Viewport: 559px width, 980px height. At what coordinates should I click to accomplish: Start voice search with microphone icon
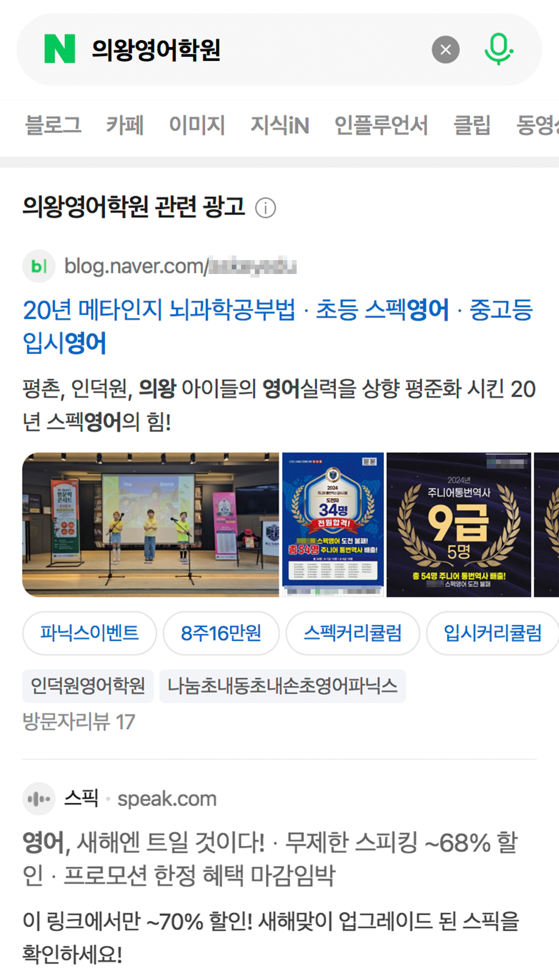pos(499,49)
